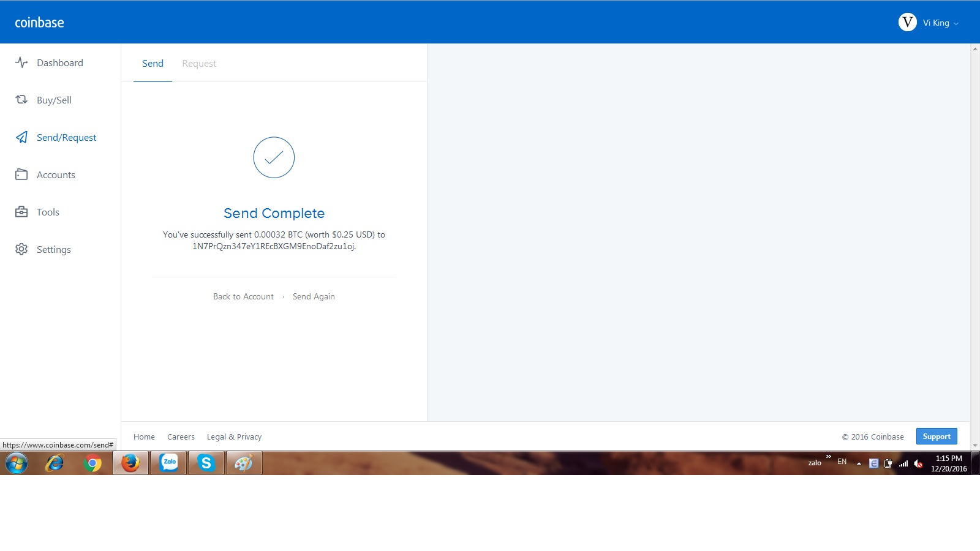Click the © 2016 Coinbase text
The width and height of the screenshot is (980, 551).
pos(873,437)
